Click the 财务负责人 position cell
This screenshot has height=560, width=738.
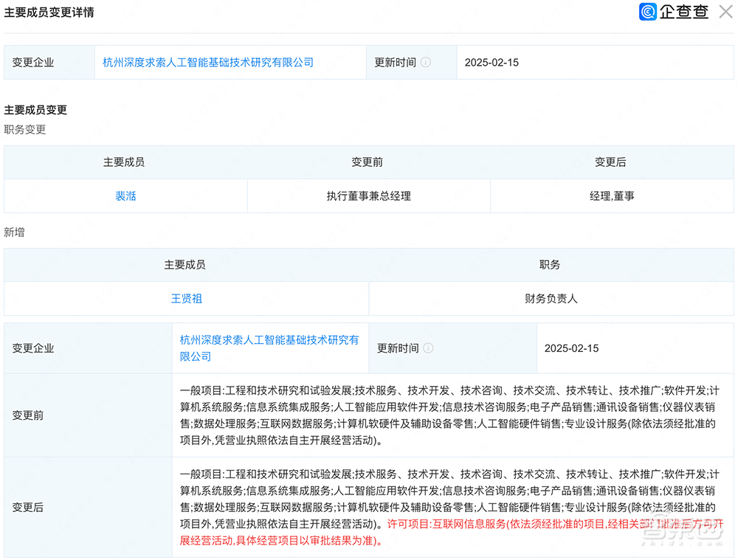click(x=551, y=298)
